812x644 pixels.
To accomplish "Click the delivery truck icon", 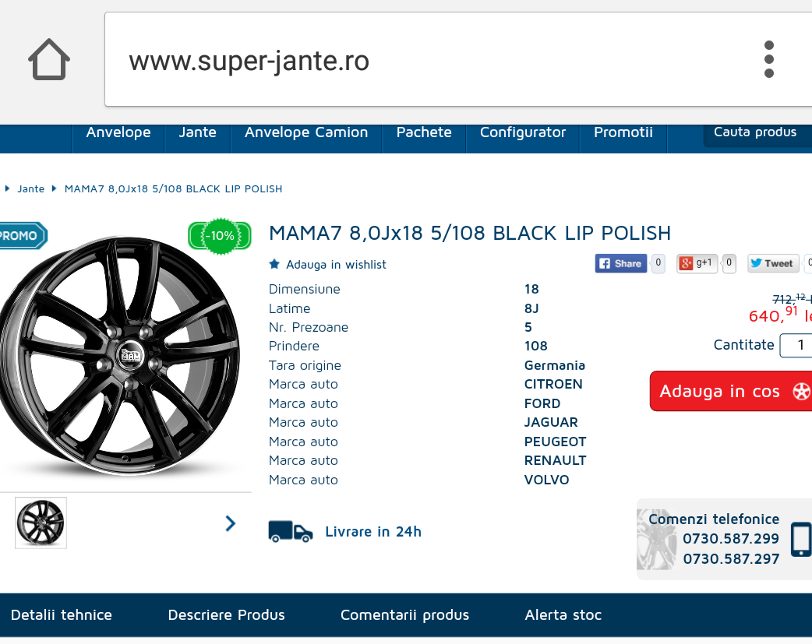I will 291,532.
